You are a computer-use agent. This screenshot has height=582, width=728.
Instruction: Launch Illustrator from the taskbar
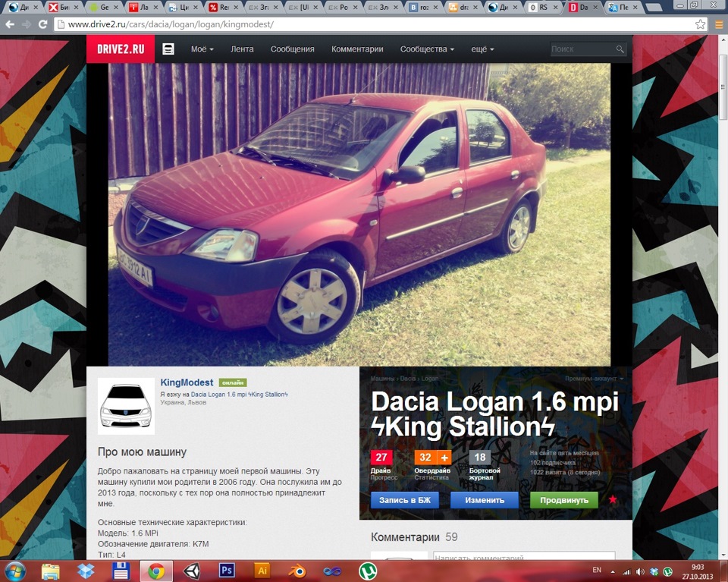pyautogui.click(x=262, y=570)
